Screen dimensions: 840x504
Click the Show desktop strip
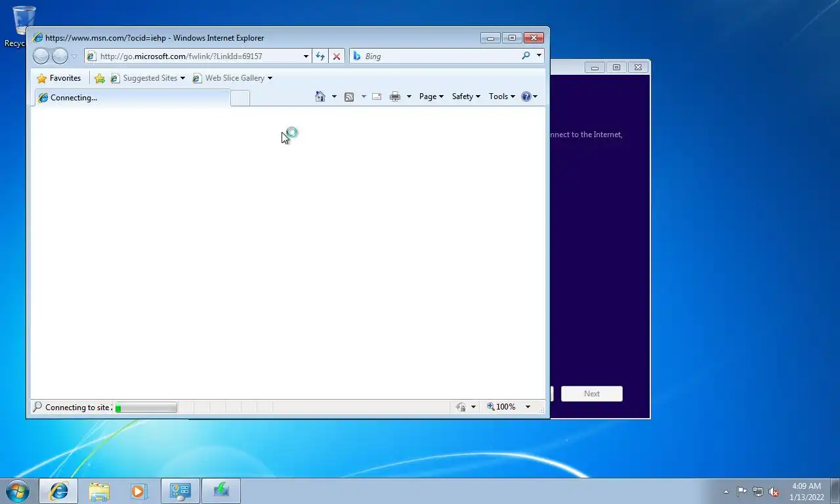pos(835,491)
